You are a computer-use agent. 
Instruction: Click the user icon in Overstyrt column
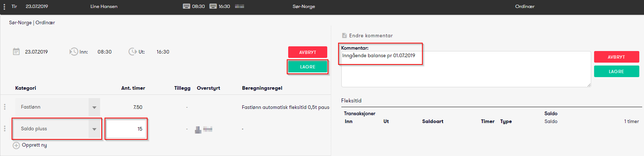[x=198, y=130]
